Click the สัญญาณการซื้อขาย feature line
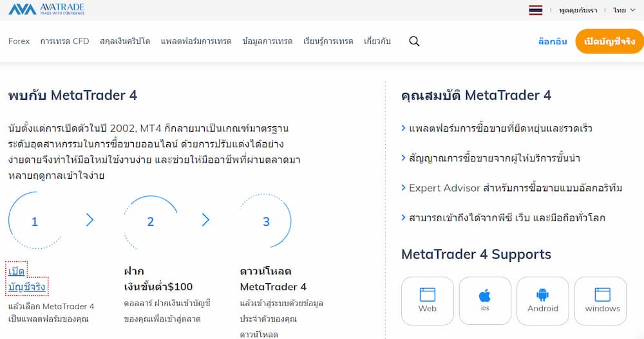 491,158
